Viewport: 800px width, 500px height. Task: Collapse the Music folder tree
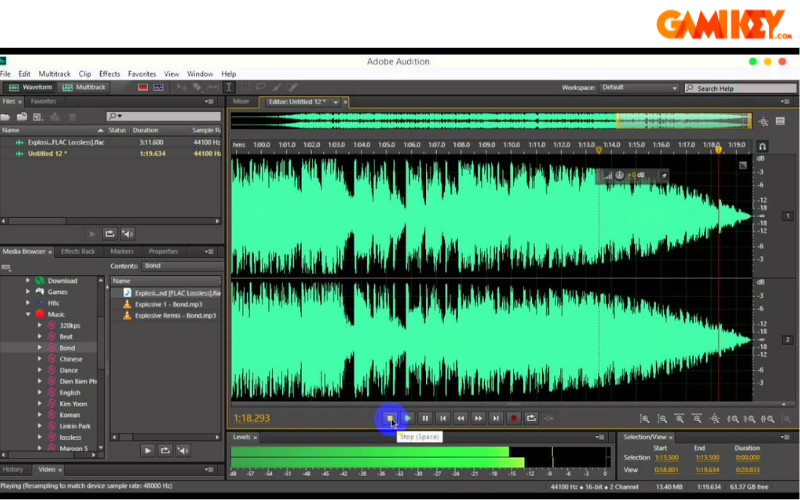(x=28, y=314)
